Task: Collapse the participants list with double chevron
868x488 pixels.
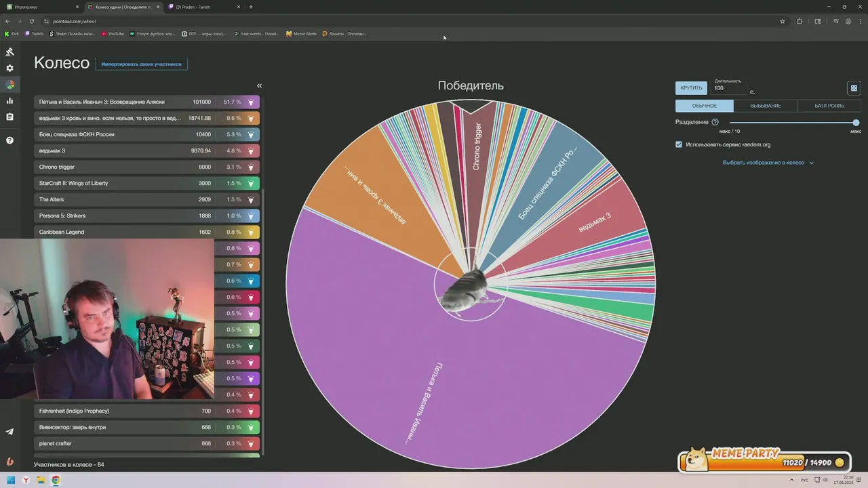Action: click(x=259, y=85)
